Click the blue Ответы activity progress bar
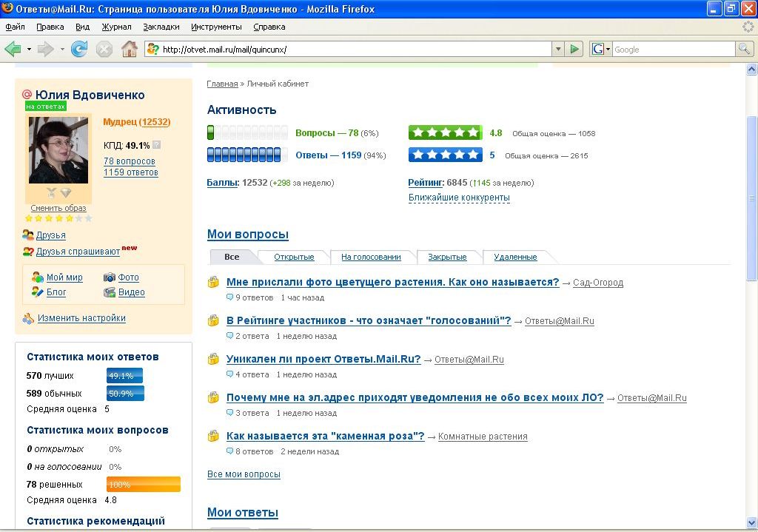This screenshot has width=758, height=532. tap(247, 155)
